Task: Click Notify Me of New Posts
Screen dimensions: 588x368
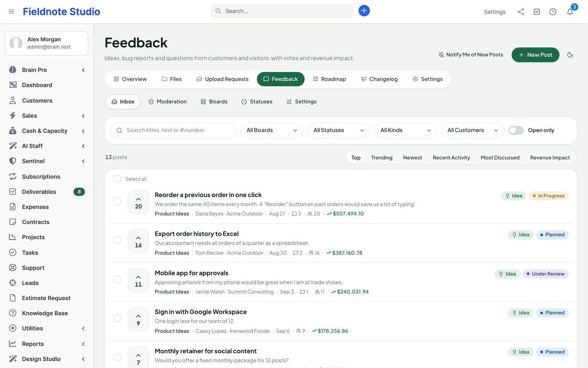Action: (471, 54)
